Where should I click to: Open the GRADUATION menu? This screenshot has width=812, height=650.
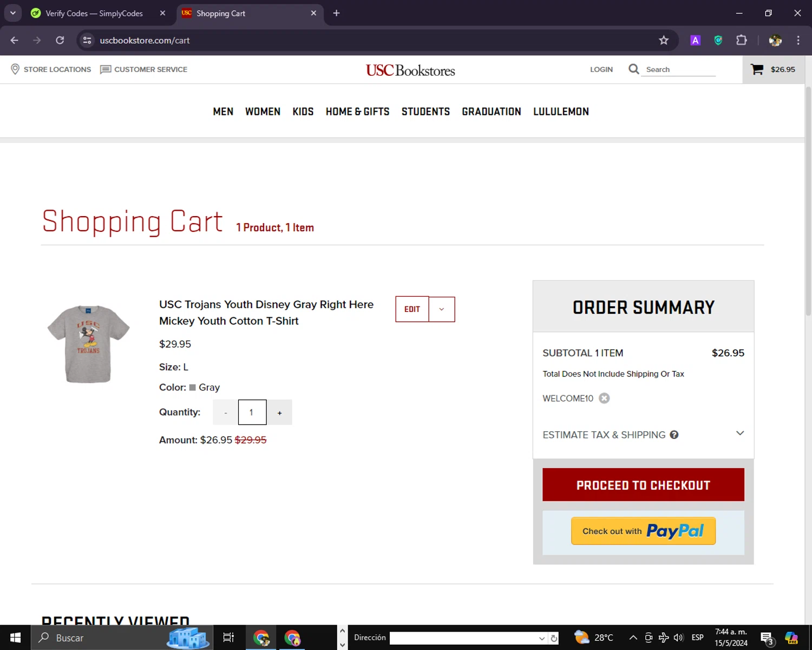[x=492, y=112]
